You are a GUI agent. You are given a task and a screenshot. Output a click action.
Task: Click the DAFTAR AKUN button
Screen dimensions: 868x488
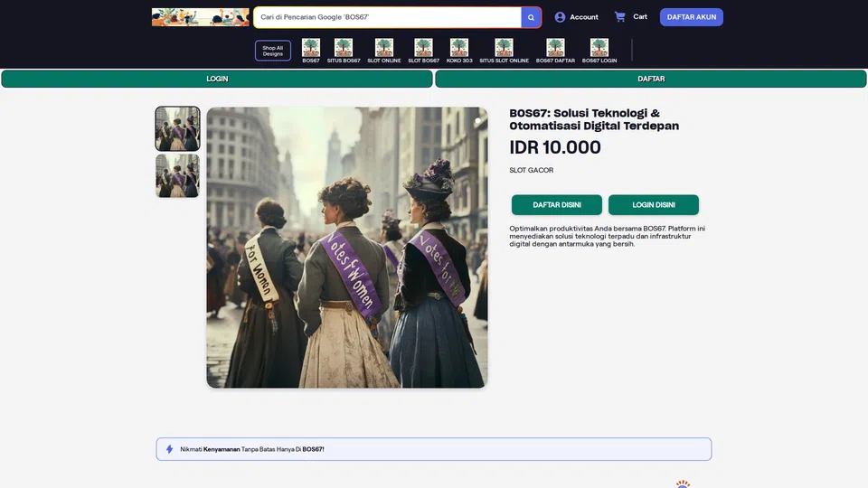[692, 17]
